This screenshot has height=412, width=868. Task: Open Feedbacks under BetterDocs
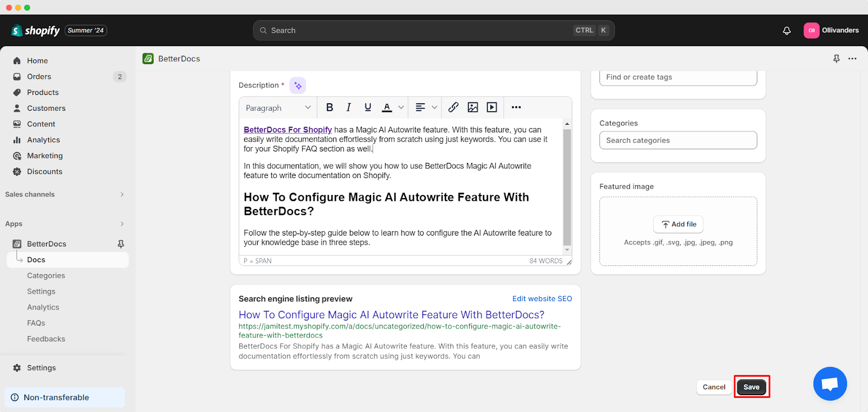(46, 338)
